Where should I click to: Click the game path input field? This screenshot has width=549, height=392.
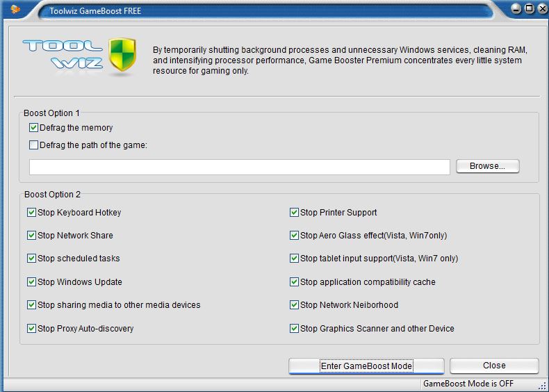[240, 167]
